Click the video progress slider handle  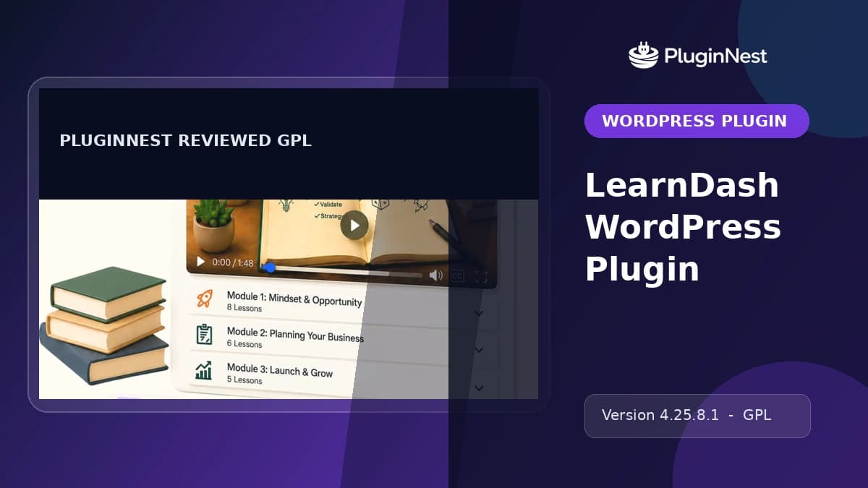270,267
